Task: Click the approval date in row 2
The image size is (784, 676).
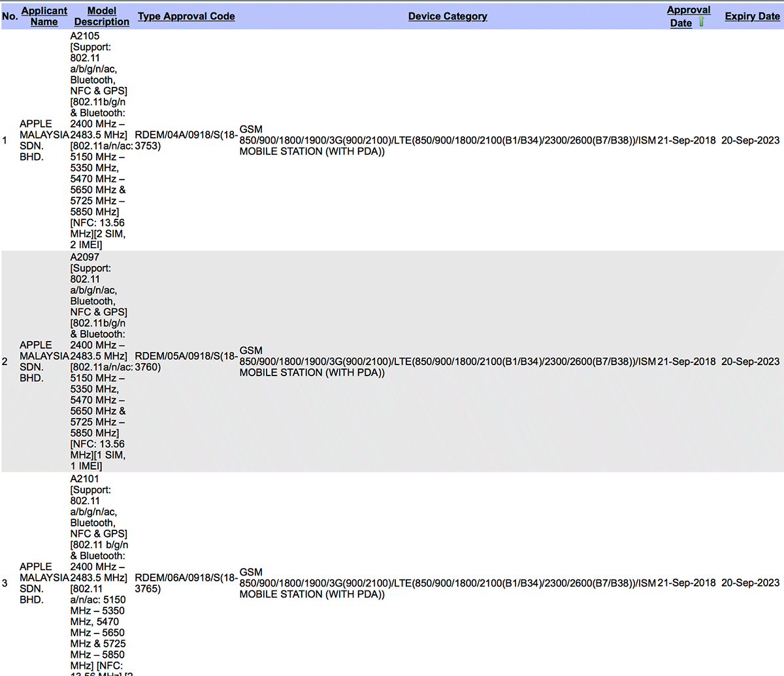Action: pos(687,361)
